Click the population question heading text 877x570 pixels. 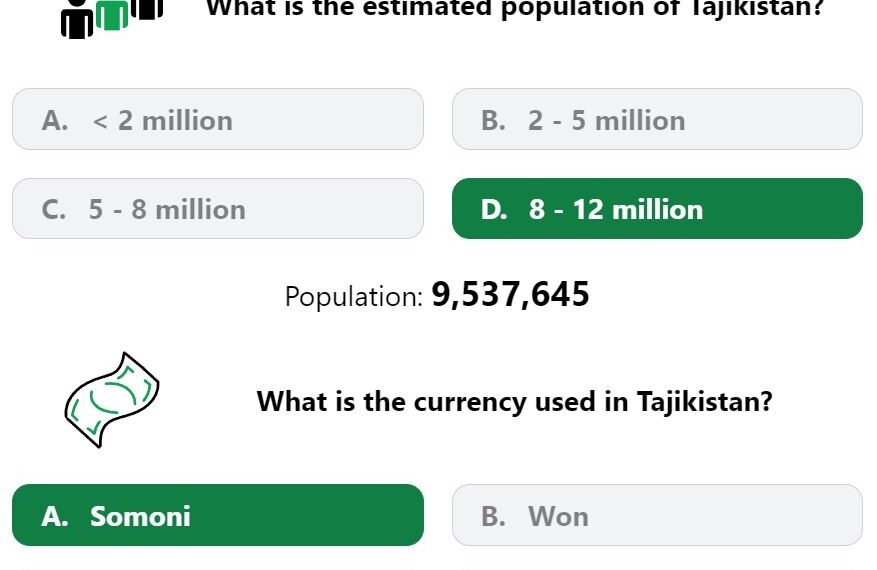click(x=515, y=9)
